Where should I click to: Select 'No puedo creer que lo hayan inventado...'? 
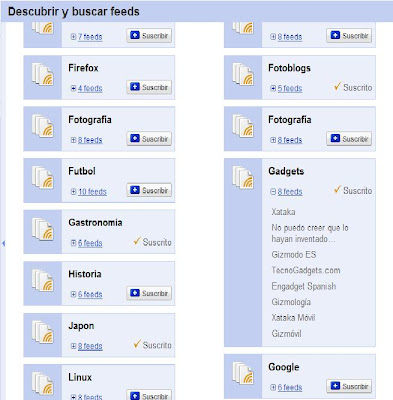pos(310,233)
